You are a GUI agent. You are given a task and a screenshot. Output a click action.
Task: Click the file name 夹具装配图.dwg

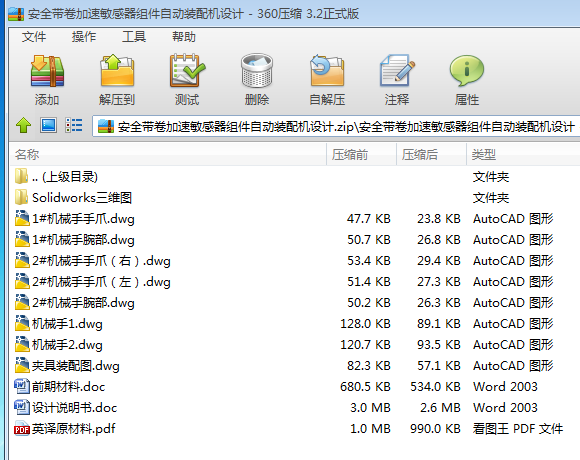[x=76, y=366]
